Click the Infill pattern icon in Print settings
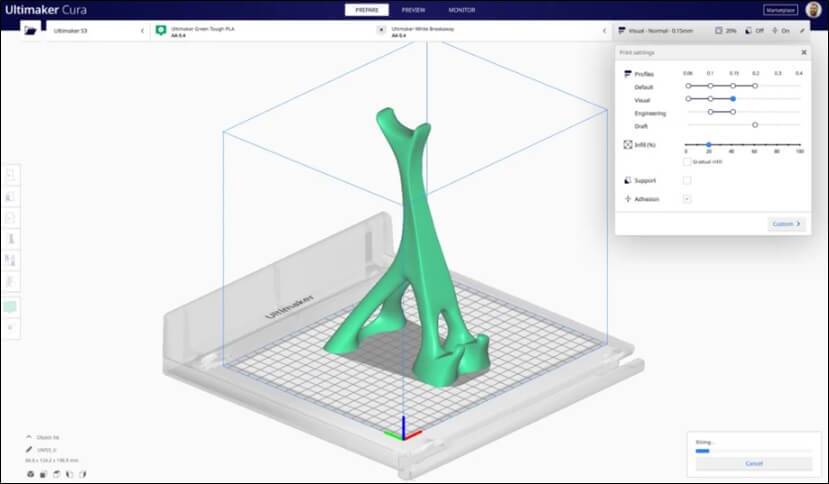This screenshot has width=829, height=484. (x=627, y=145)
